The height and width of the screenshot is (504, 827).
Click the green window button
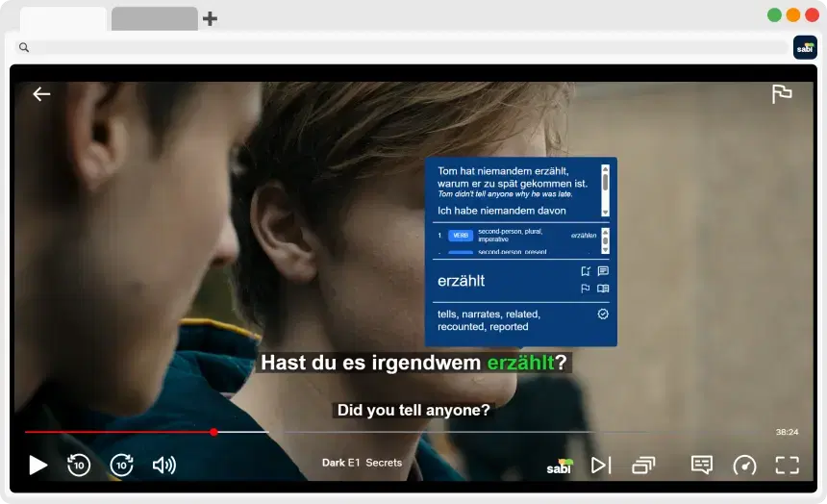(x=774, y=14)
